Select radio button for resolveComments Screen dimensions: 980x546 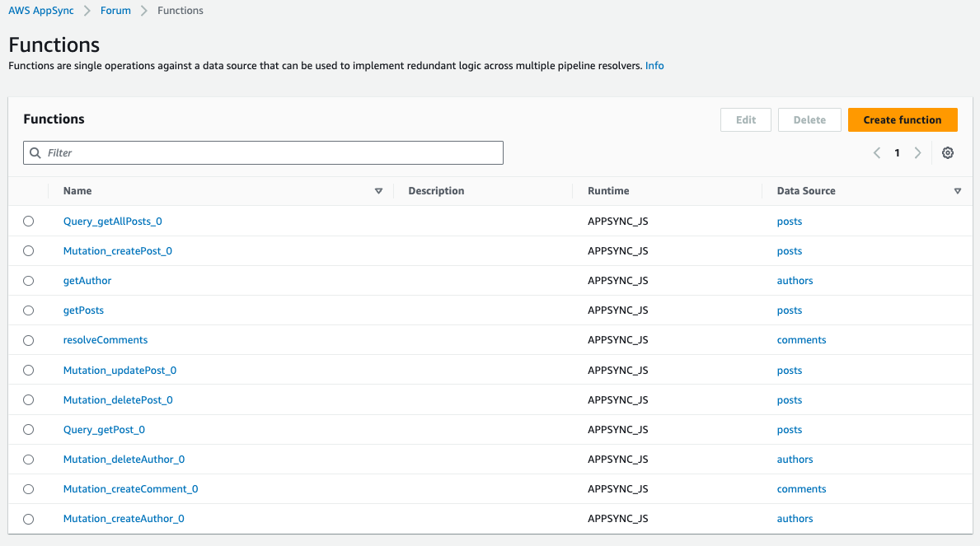29,340
